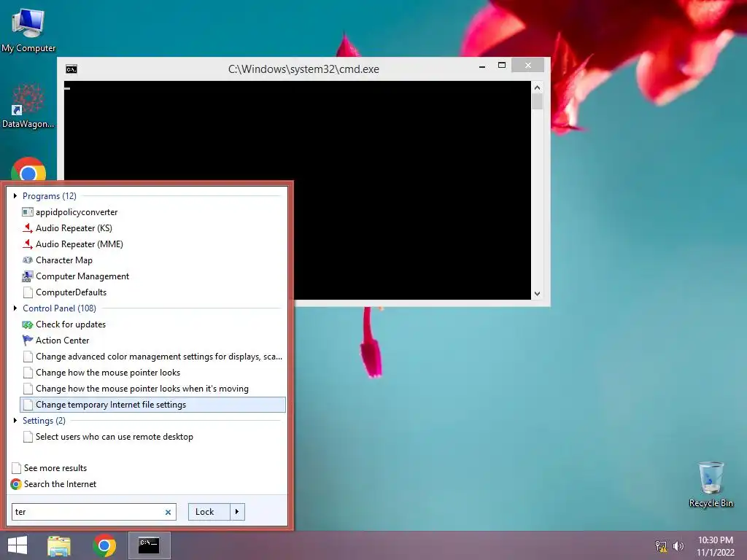Click the Settings (2) header text
The height and width of the screenshot is (560, 747).
tap(44, 421)
